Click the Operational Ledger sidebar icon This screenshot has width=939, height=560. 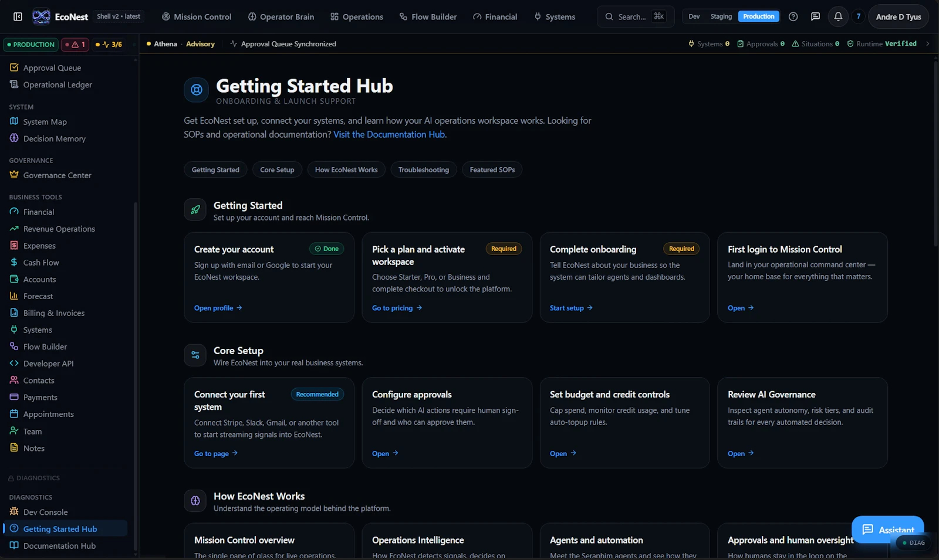pyautogui.click(x=14, y=84)
